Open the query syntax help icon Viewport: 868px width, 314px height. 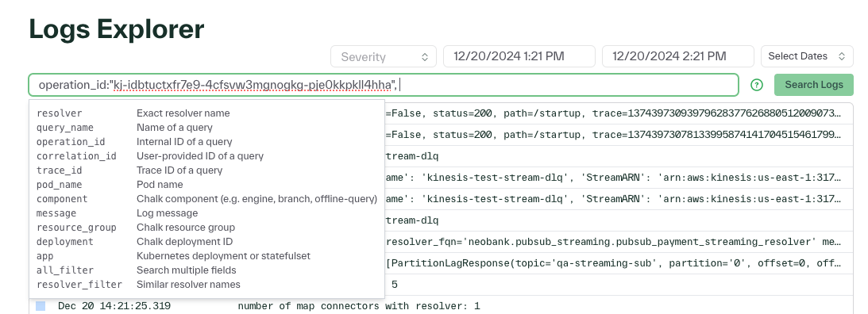coord(756,85)
